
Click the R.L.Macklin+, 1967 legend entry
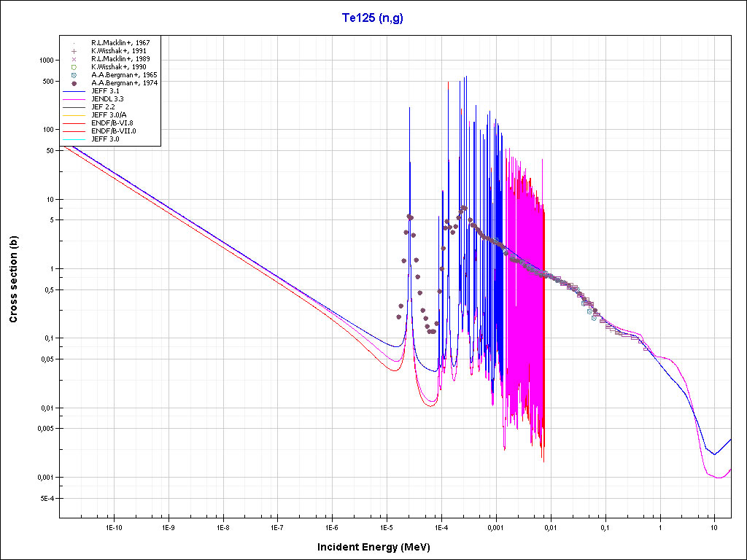coord(121,43)
